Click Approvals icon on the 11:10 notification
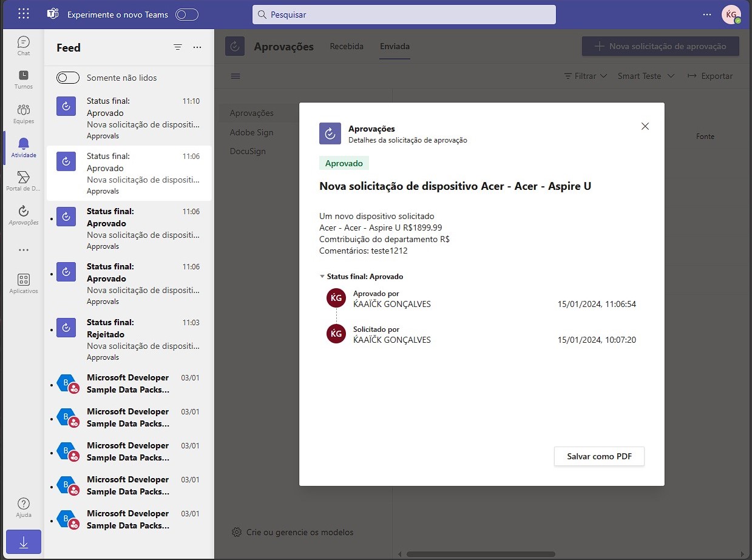 66,106
